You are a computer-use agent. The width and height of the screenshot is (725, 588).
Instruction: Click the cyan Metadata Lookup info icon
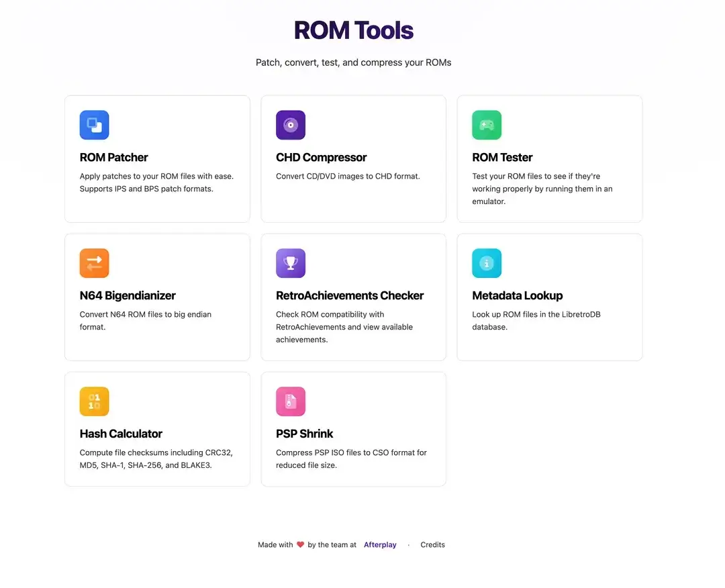[486, 263]
